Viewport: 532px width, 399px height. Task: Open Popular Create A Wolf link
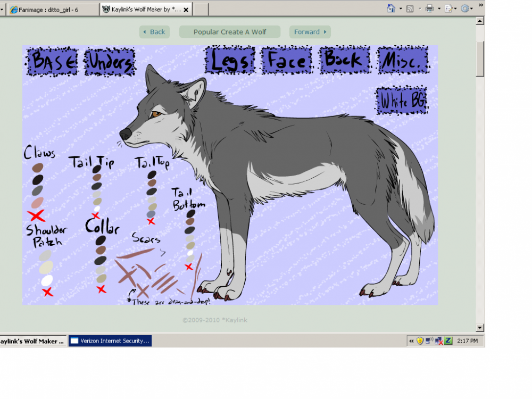pyautogui.click(x=230, y=32)
